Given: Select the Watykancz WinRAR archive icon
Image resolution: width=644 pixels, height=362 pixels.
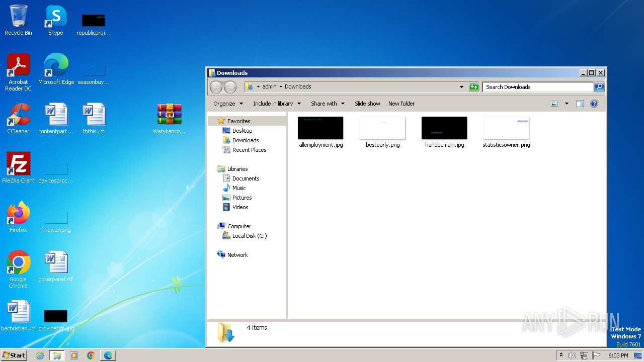Looking at the screenshot, I should (169, 119).
